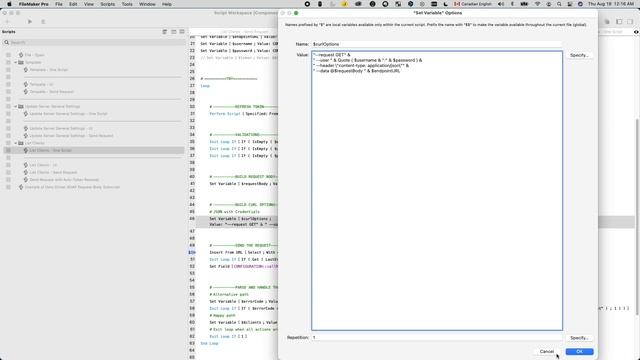This screenshot has width=640, height=360.
Task: Click Specify button next to Value field
Action: (579, 55)
